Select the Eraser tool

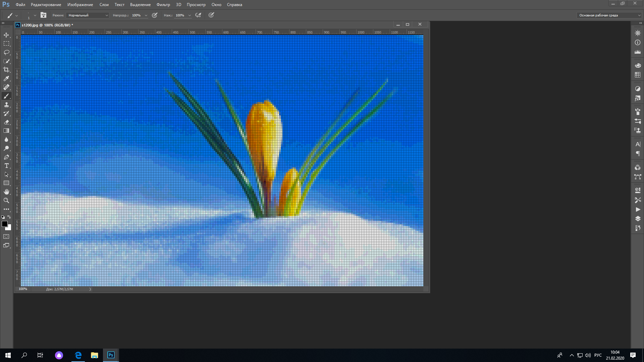(x=6, y=122)
